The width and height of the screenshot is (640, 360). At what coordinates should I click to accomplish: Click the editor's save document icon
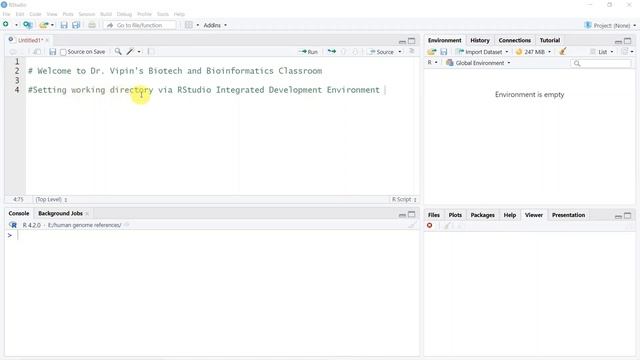[x=52, y=52]
